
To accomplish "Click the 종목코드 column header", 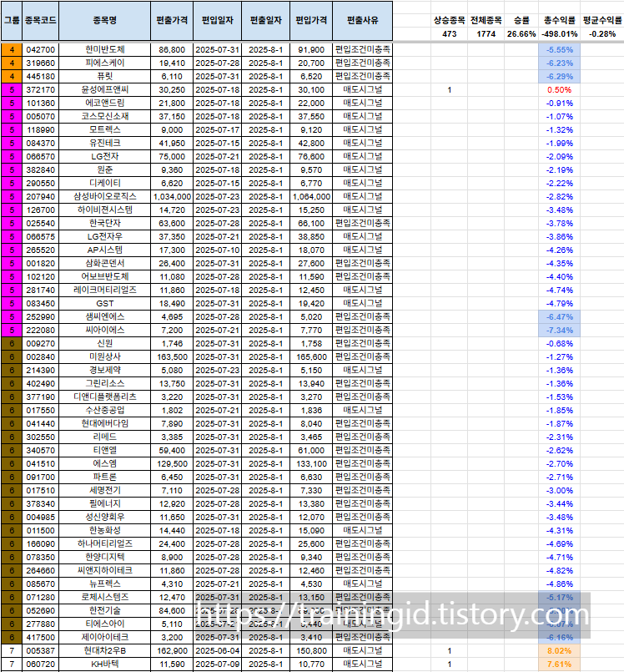I will click(x=40, y=21).
